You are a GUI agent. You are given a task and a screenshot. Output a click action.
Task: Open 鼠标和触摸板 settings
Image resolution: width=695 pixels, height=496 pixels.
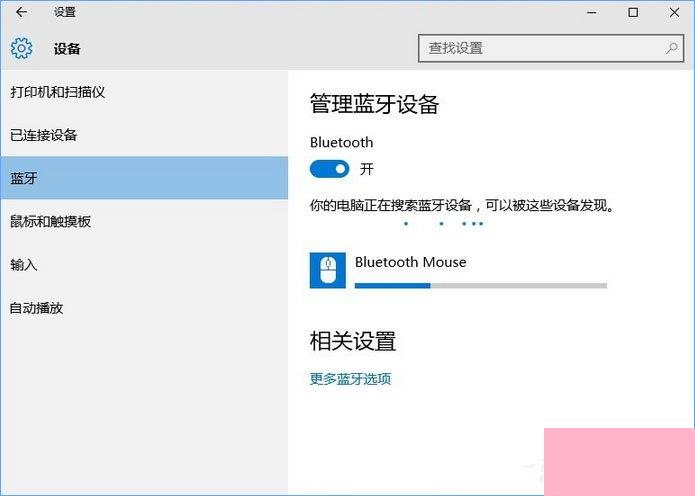(x=144, y=221)
